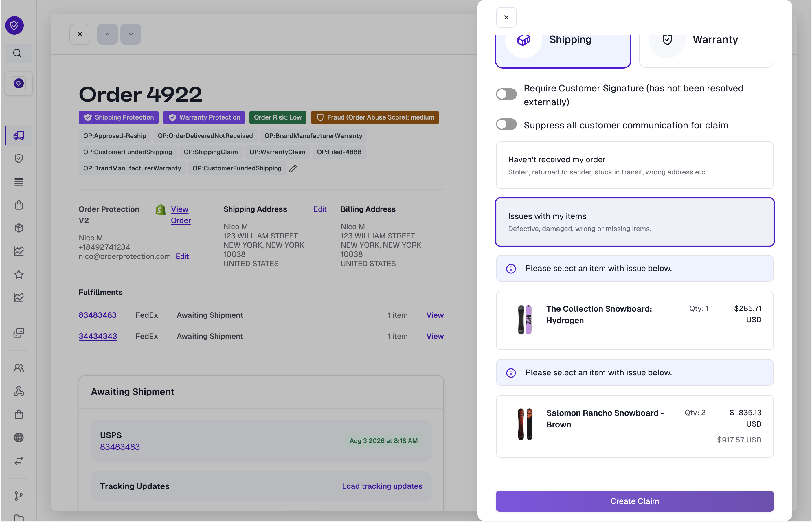812x522 pixels.
Task: Click the Order Risk: Low badge
Action: pyautogui.click(x=278, y=117)
